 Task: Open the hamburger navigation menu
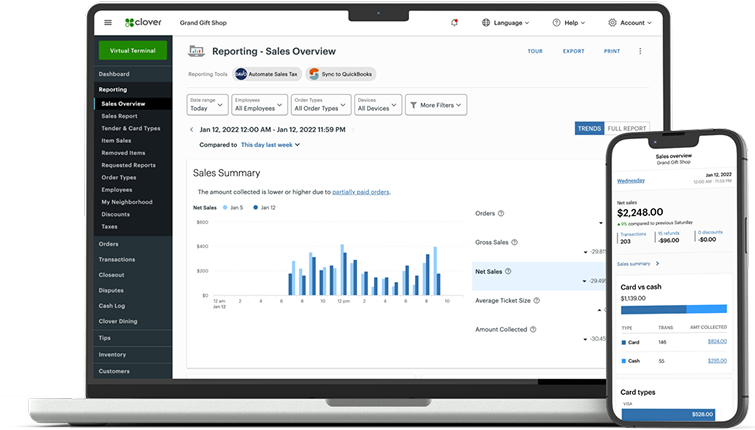108,22
